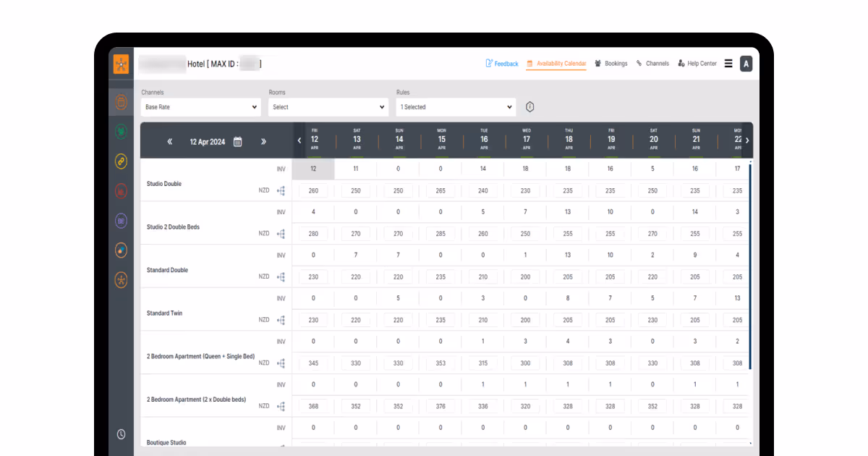Viewport: 868px width, 456px height.
Task: Open the highlighted orange calendar sidebar icon
Action: click(x=121, y=102)
